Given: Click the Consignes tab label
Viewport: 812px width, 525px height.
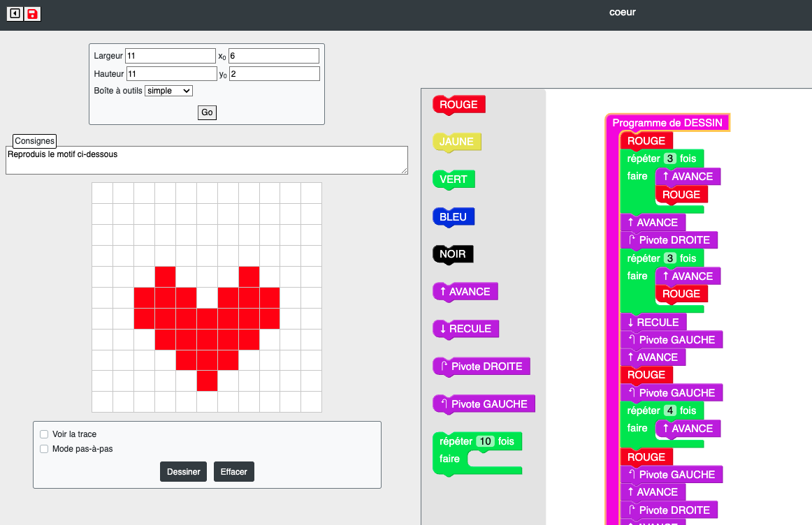Looking at the screenshot, I should [x=34, y=141].
